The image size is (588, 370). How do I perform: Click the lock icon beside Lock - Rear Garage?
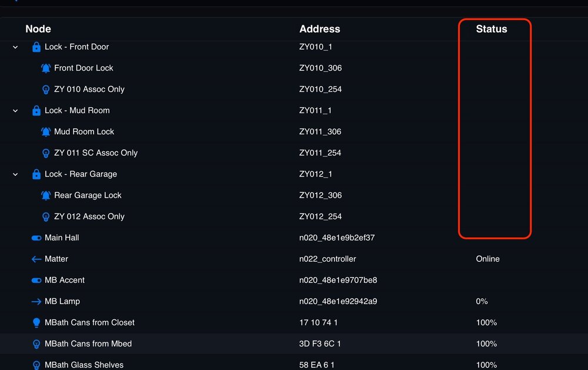(36, 174)
